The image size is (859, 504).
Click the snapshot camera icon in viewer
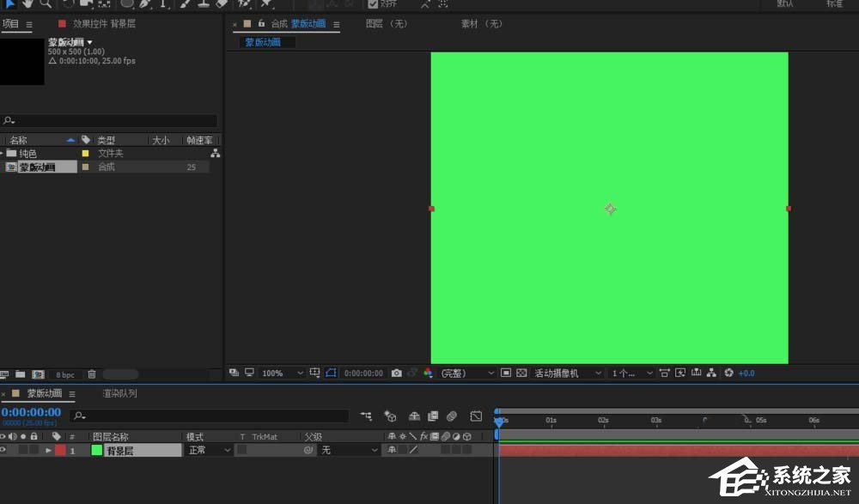396,373
